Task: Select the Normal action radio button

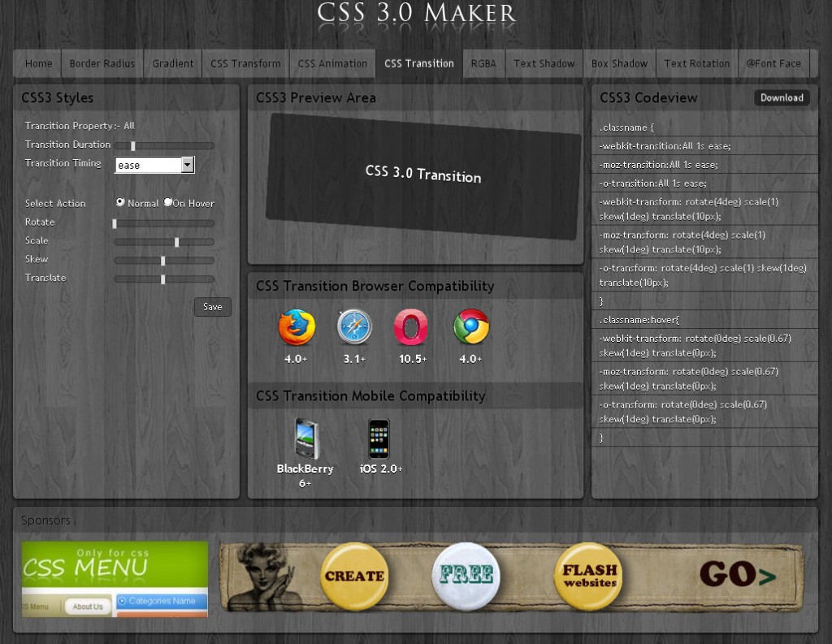Action: point(120,203)
